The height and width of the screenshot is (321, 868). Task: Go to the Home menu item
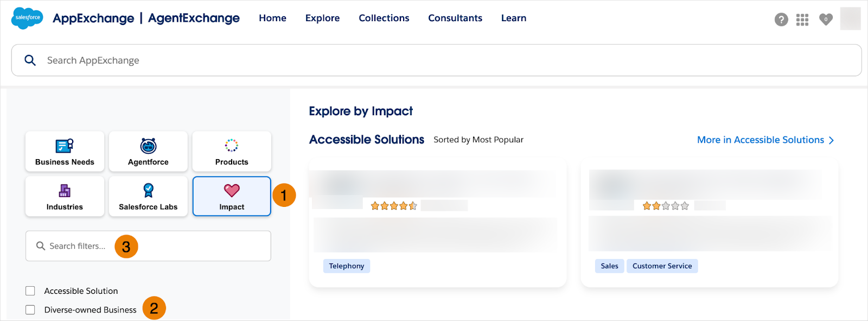272,18
